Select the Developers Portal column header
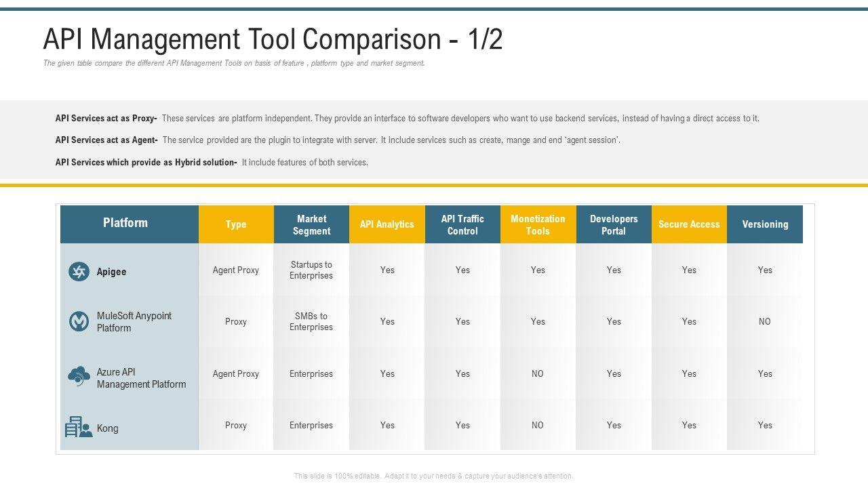 click(614, 224)
